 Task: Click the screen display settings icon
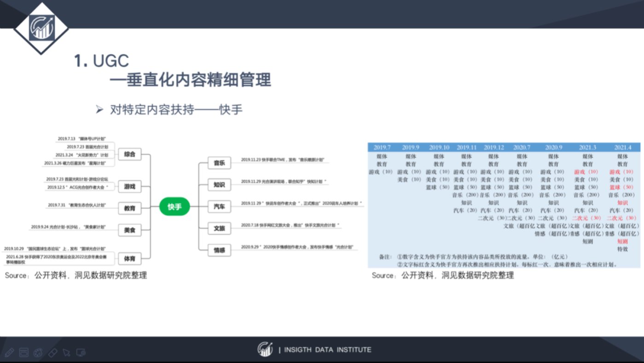(x=81, y=352)
